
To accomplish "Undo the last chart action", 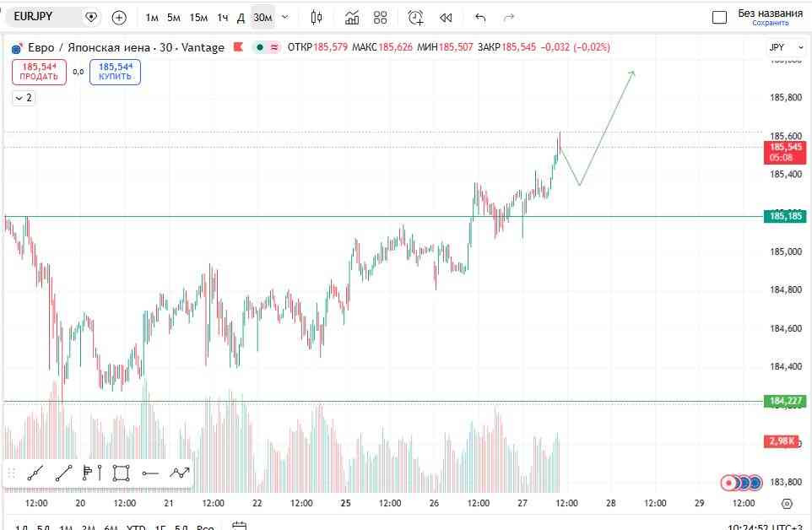I will click(x=480, y=18).
